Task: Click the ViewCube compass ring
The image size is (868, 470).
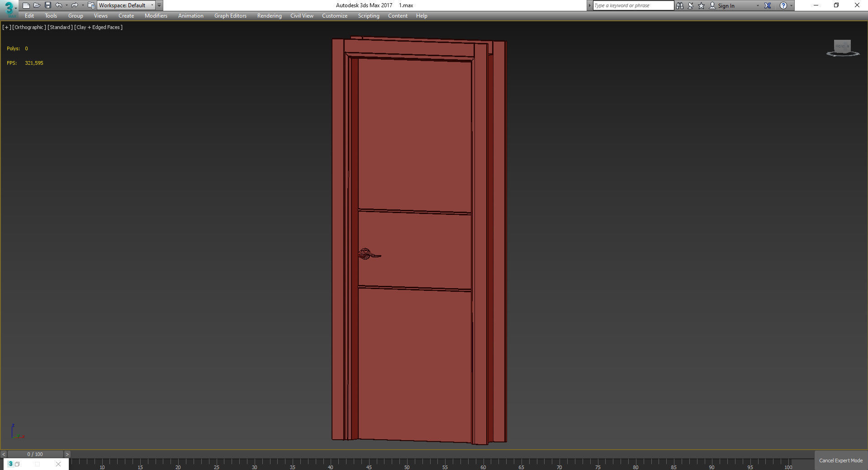Action: [x=843, y=54]
